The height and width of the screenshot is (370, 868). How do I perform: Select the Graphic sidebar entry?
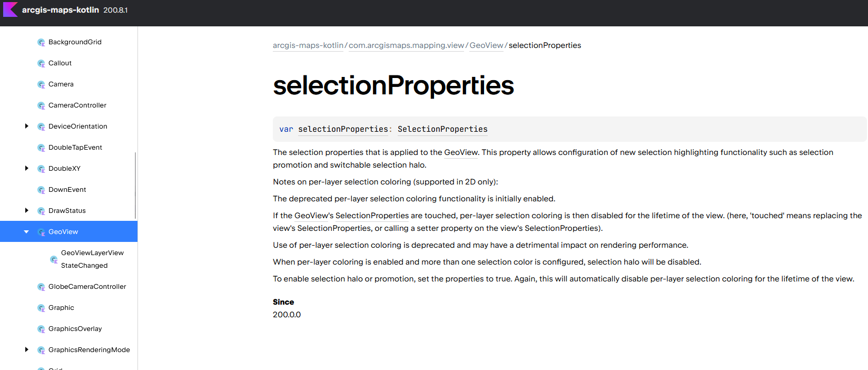(61, 308)
